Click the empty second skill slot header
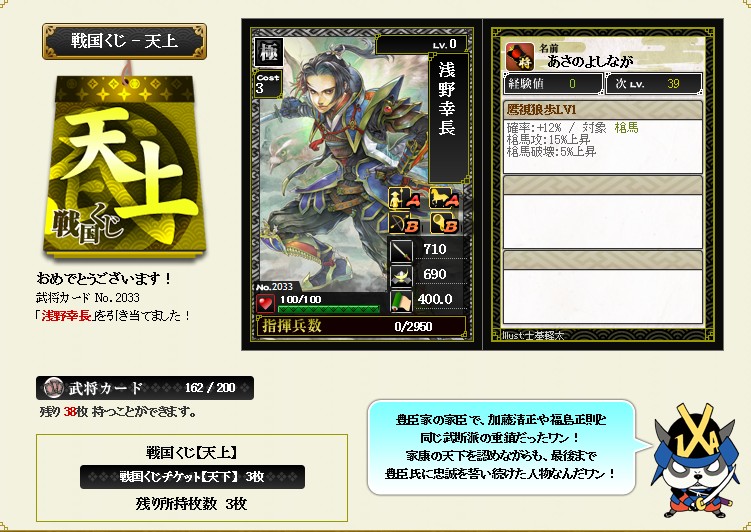This screenshot has width=751, height=532. click(603, 185)
